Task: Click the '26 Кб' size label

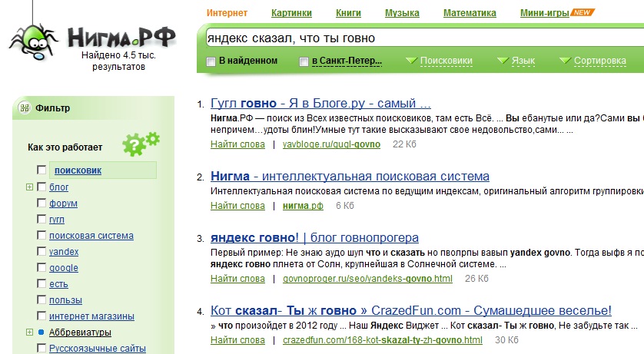Action: click(x=476, y=279)
